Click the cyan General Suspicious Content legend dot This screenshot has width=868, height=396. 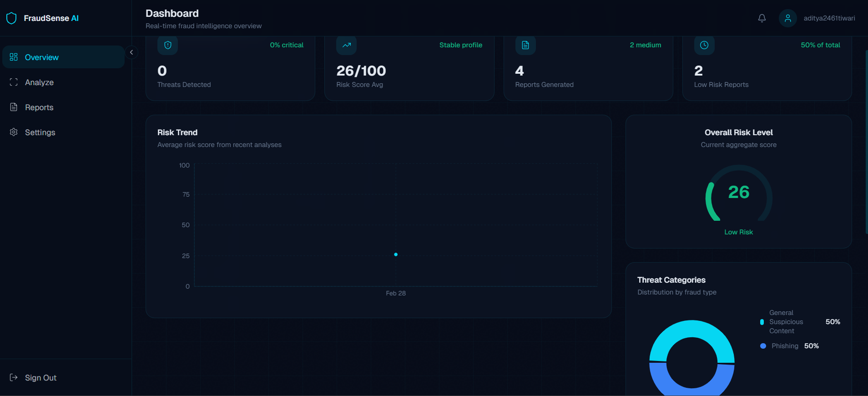point(762,322)
